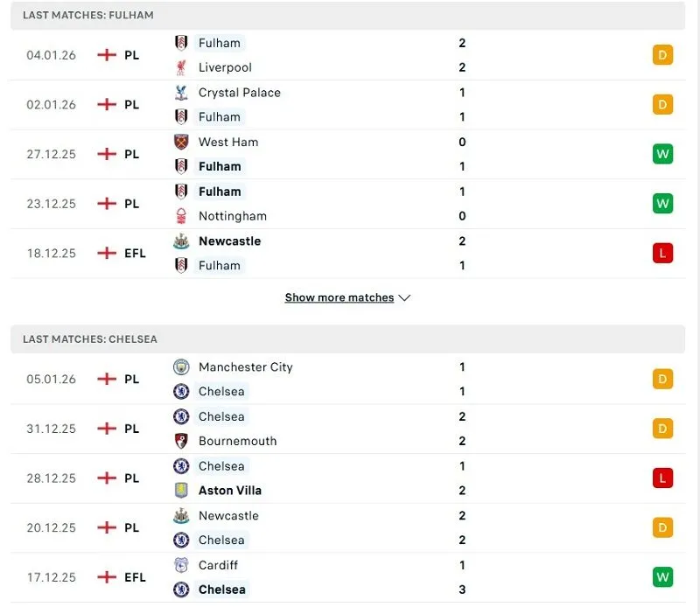Screen dimensions: 700x614
Task: Select the Fulham club crest icon
Action: click(x=183, y=43)
